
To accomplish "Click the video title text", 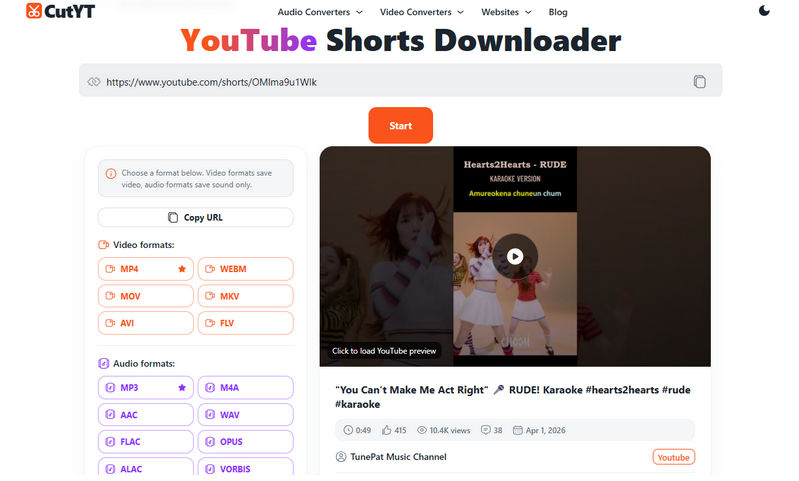I will click(x=513, y=397).
